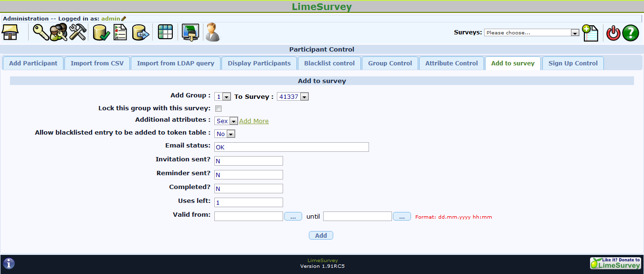Image resolution: width=644 pixels, height=274 pixels.
Task: Expand the Surveys 'Please choose...' dropdown
Action: click(x=531, y=33)
